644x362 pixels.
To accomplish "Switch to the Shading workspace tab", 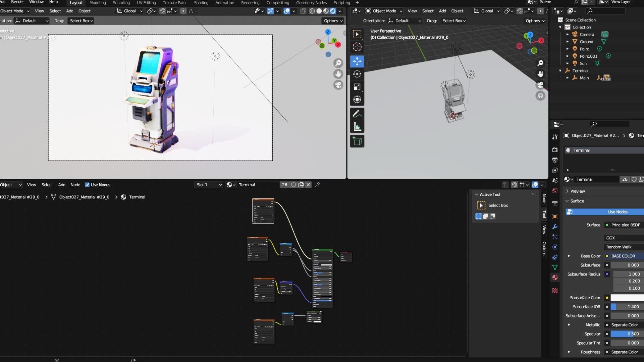I will point(201,3).
